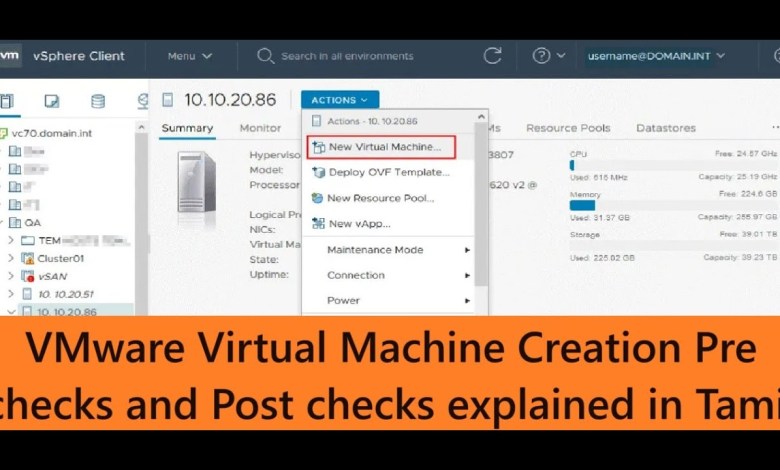Click the 'Free: 24.57 GHz' CPU text
780x470 pixels.
[746, 154]
